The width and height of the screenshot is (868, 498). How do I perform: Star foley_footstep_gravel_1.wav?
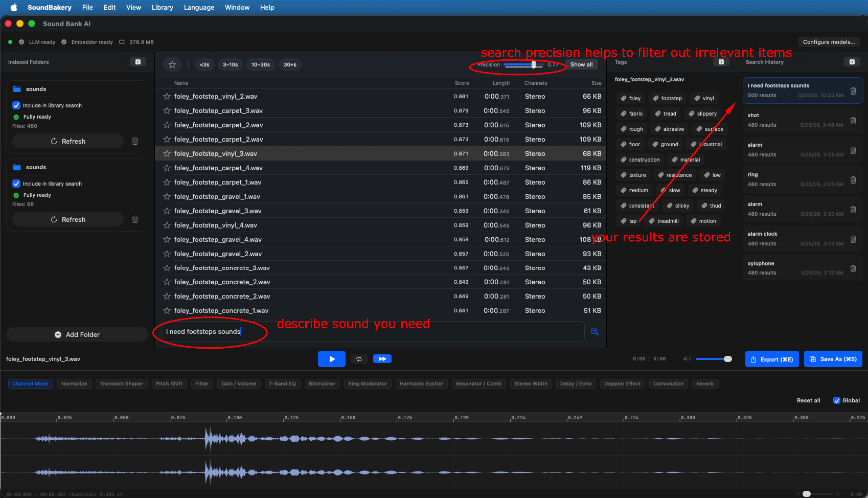tap(167, 196)
